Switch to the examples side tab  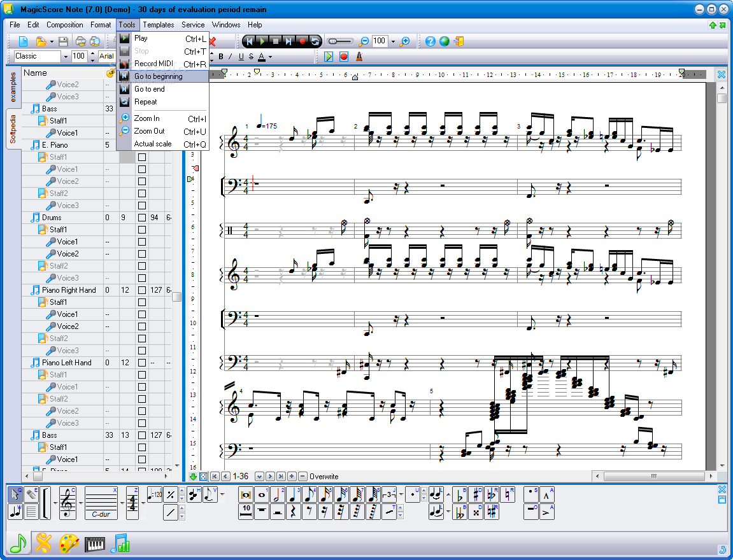click(13, 87)
